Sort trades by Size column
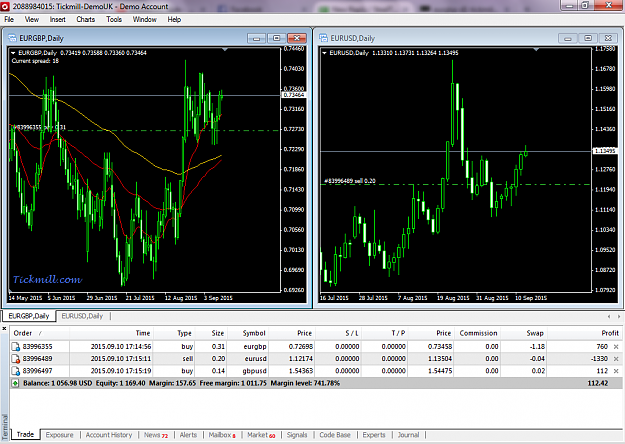Screen dimensions: 625x444 210,333
